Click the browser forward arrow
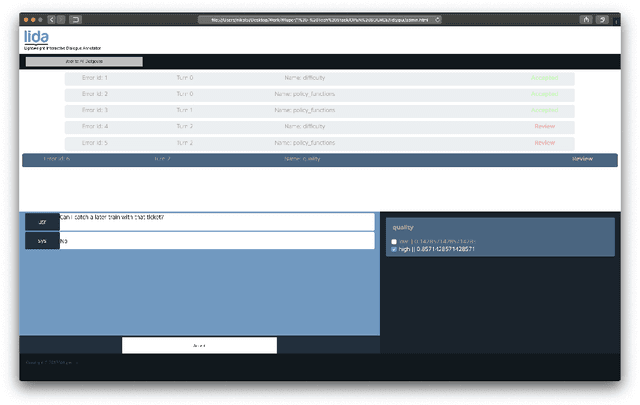The width and height of the screenshot is (640, 405). [61, 19]
